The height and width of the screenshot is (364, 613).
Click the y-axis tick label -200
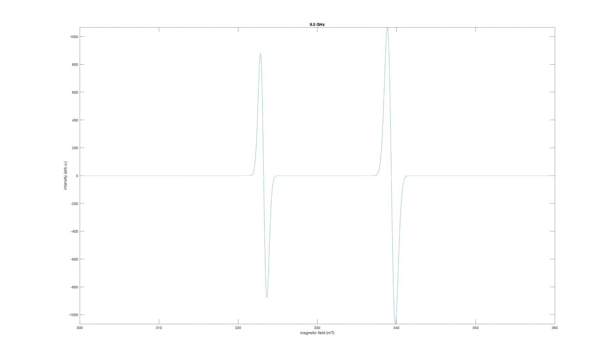[x=75, y=203]
